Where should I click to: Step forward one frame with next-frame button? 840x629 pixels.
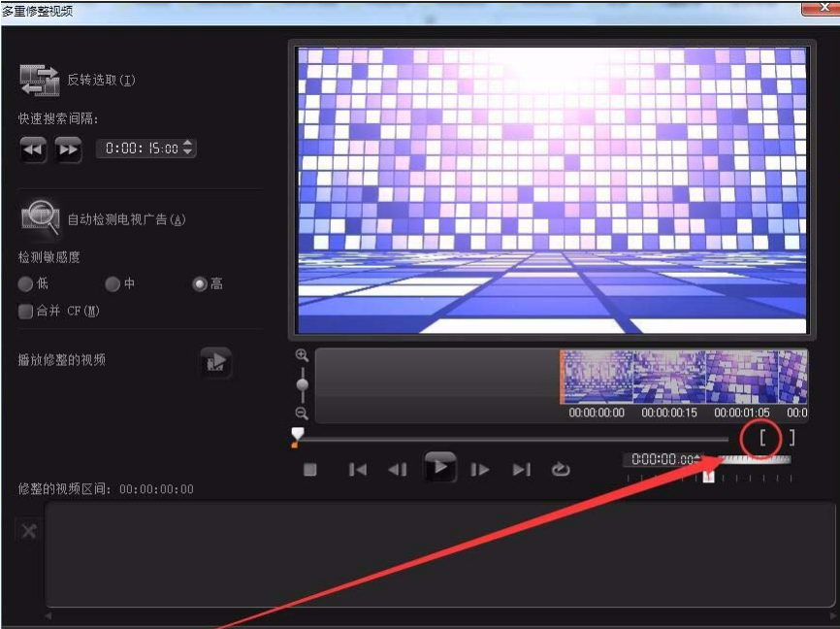tap(479, 470)
